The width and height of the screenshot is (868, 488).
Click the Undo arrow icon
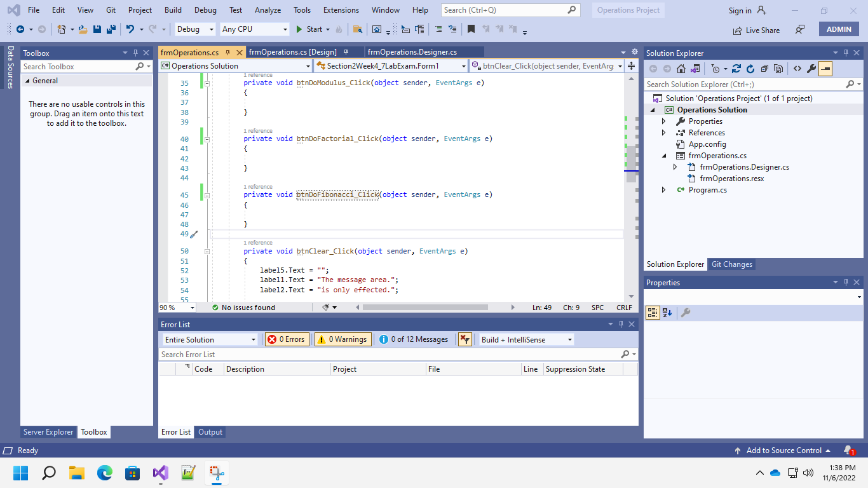(x=130, y=29)
